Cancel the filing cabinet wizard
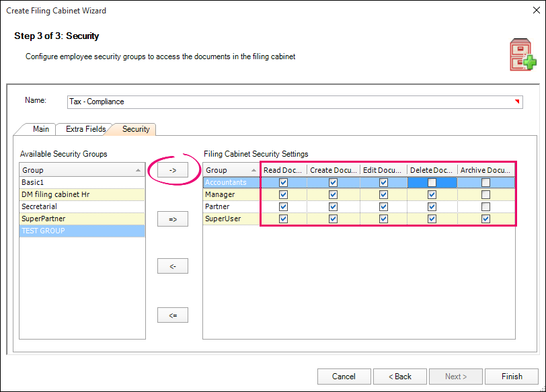 tap(344, 377)
